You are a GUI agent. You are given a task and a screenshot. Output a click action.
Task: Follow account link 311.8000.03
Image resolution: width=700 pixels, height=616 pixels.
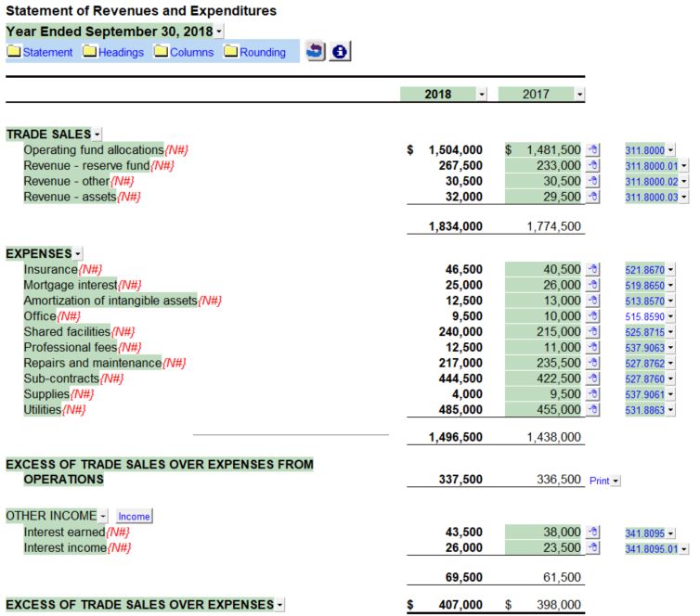point(652,198)
